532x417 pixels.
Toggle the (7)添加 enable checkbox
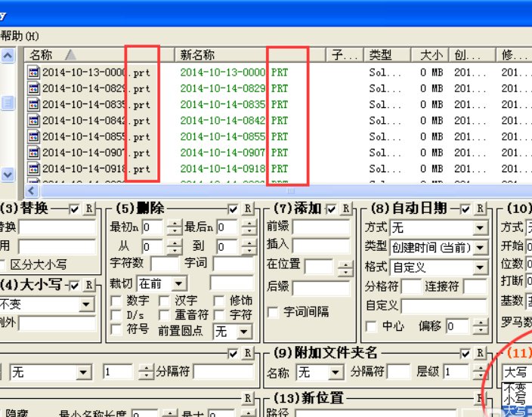tap(331, 209)
